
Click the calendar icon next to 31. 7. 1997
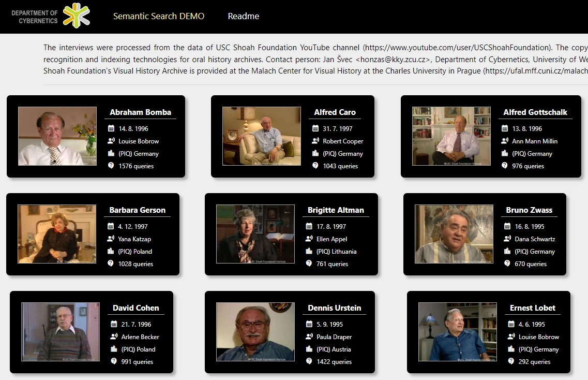click(x=315, y=128)
